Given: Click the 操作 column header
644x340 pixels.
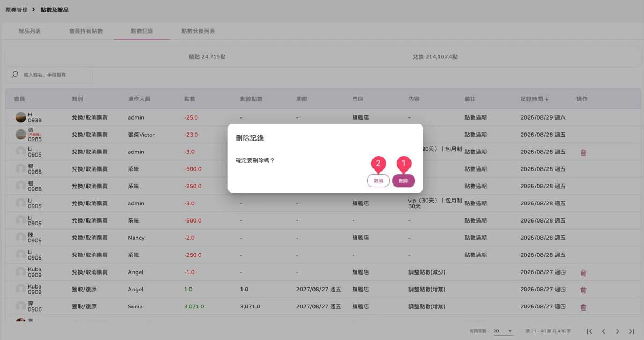Looking at the screenshot, I should (x=582, y=99).
